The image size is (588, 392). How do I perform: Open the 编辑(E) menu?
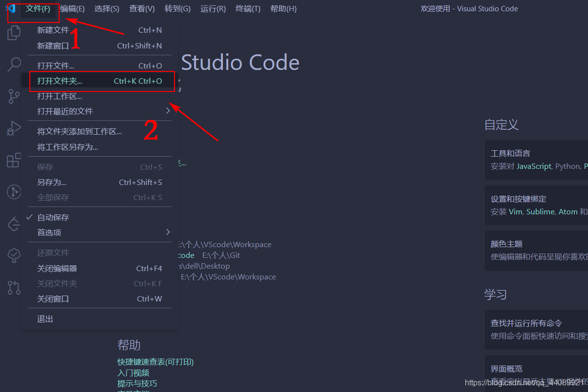72,9
